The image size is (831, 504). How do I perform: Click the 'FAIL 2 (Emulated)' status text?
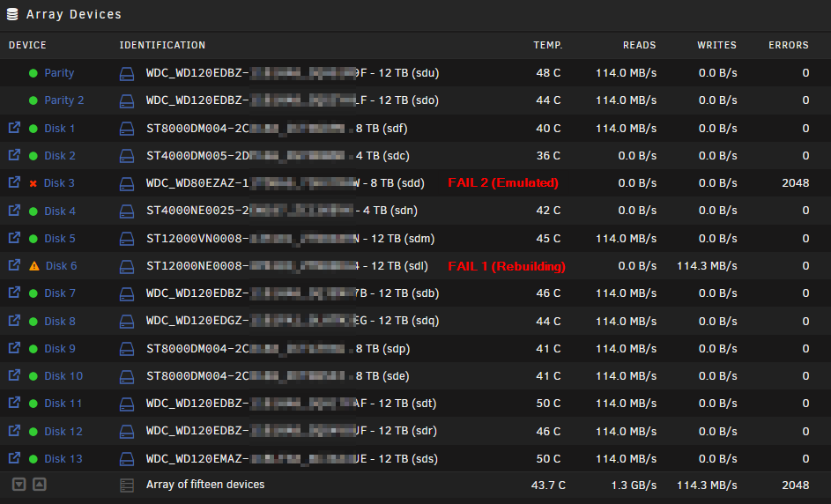point(503,183)
